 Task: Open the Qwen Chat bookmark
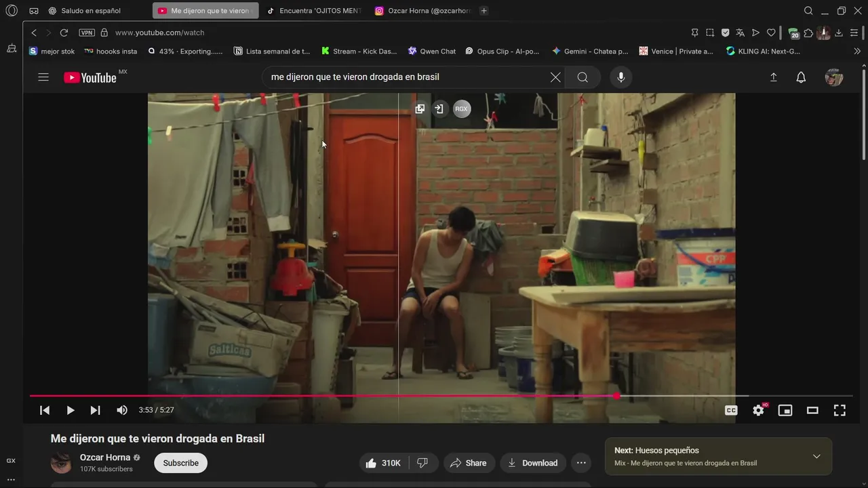click(x=432, y=52)
